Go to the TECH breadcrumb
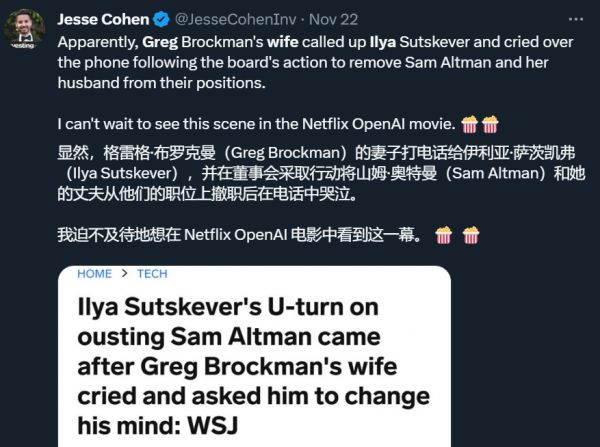 pyautogui.click(x=152, y=273)
